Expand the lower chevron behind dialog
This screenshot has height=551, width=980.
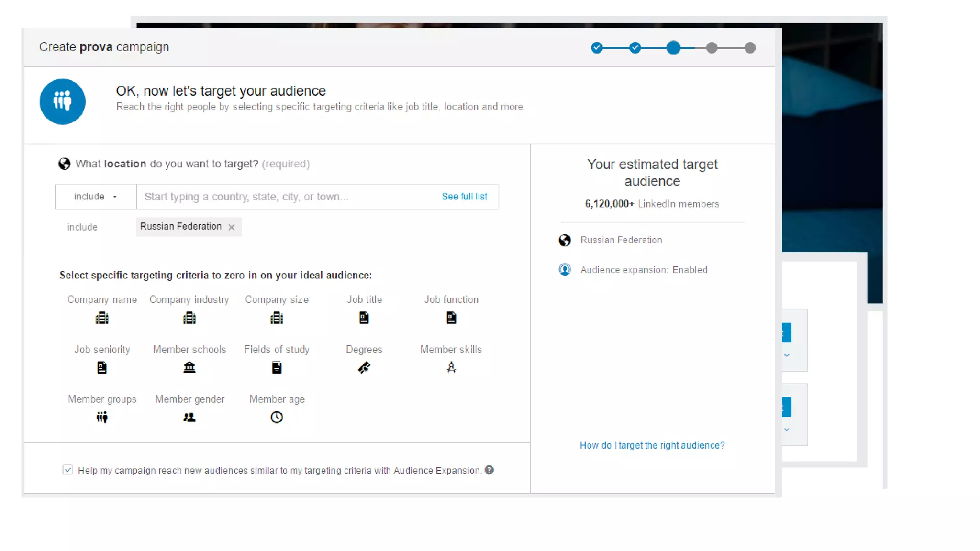(786, 430)
